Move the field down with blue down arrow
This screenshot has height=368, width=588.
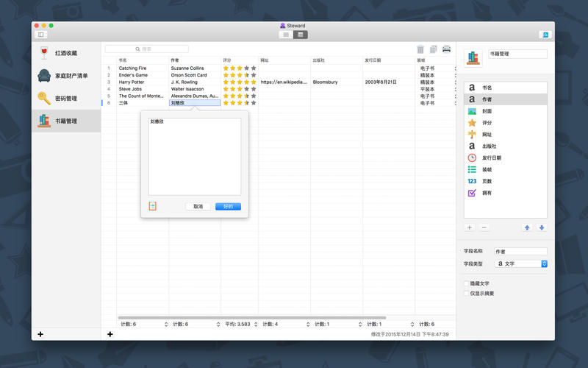tap(542, 227)
